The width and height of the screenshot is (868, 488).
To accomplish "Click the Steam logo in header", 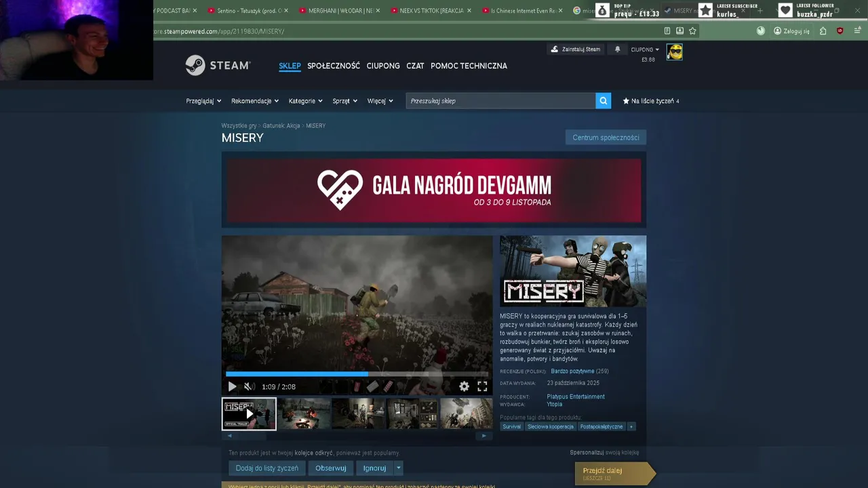I will coord(218,65).
